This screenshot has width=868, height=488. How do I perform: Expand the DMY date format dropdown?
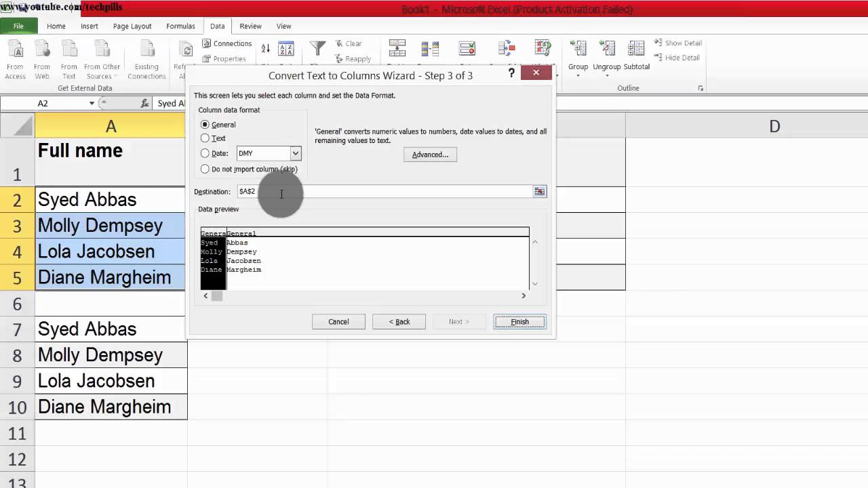click(x=296, y=153)
